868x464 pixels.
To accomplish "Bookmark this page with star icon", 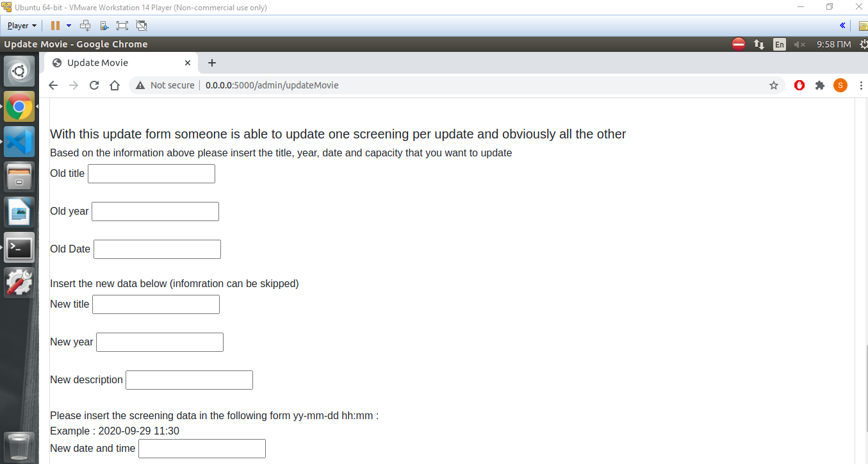I will pyautogui.click(x=774, y=85).
